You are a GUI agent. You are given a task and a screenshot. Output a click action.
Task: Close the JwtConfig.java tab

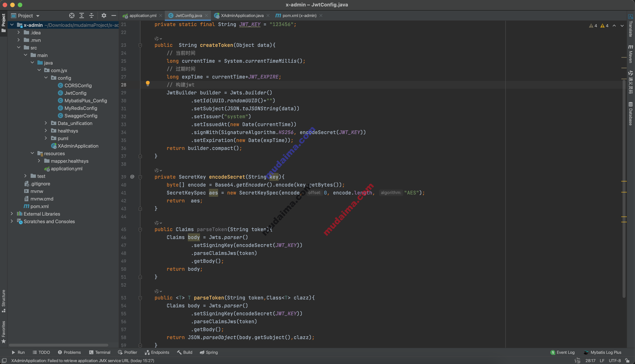coord(206,15)
